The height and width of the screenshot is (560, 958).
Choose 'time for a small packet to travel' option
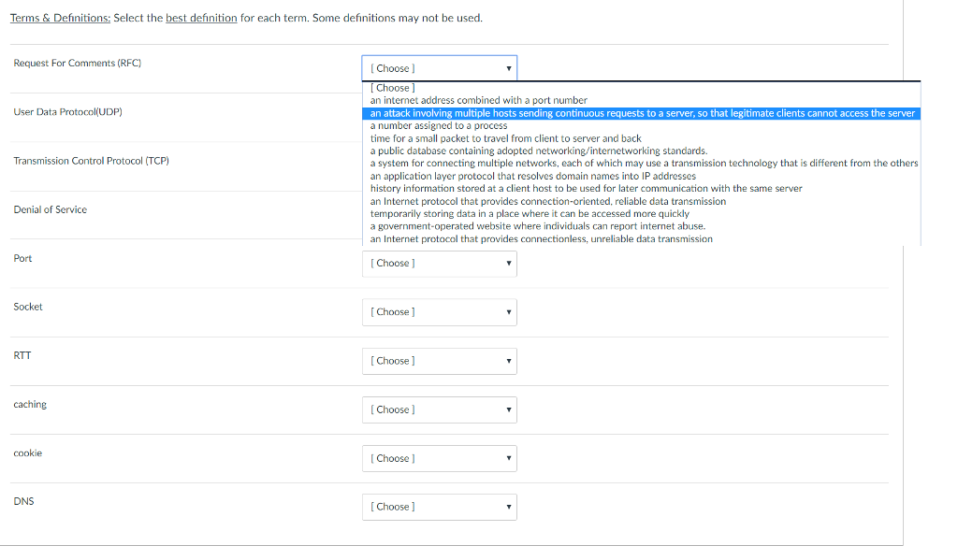coord(641,138)
